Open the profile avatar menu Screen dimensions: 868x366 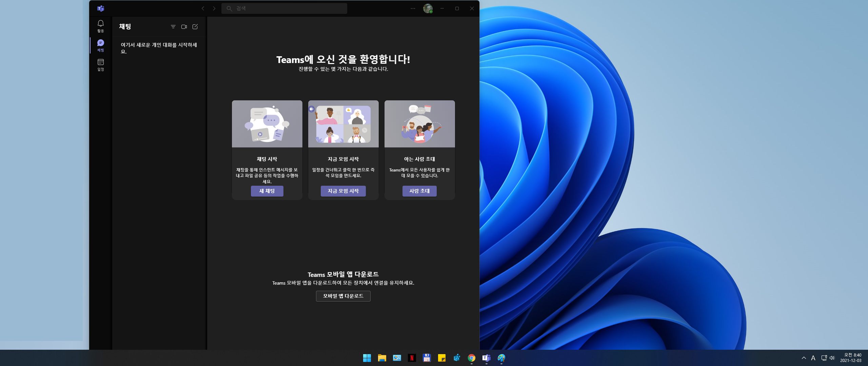pos(428,8)
